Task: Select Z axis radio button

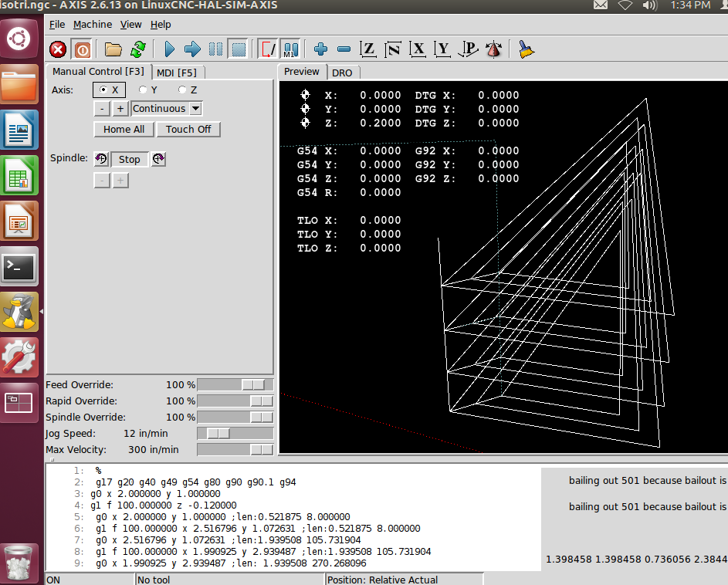Action: pos(188,90)
